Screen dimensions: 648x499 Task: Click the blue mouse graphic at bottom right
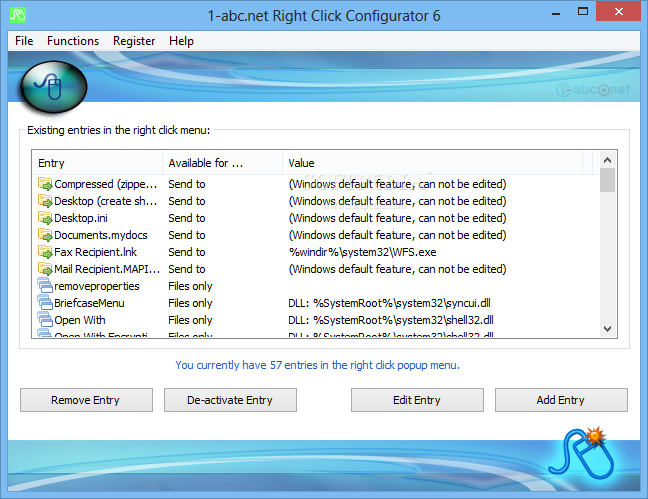click(583, 454)
